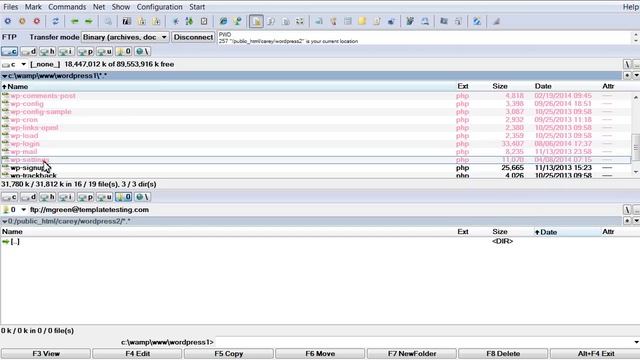Open file search magnifier icon
640x360 pixels.
[x=108, y=21]
